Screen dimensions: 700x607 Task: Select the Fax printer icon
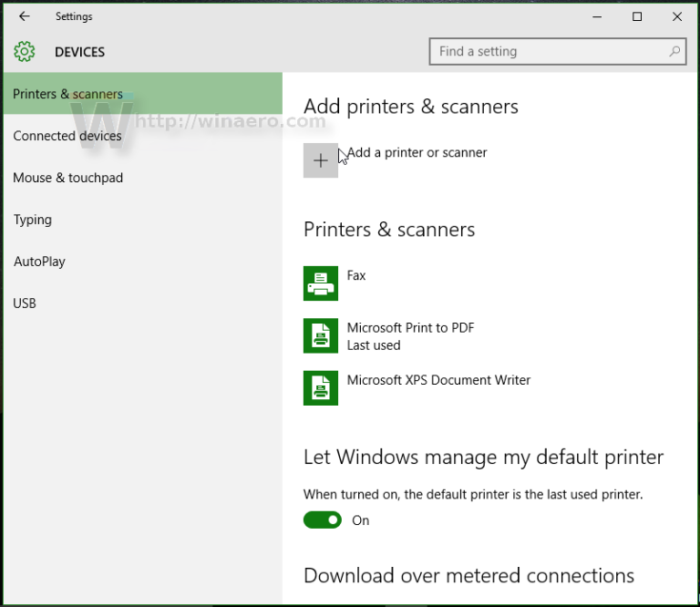point(321,283)
